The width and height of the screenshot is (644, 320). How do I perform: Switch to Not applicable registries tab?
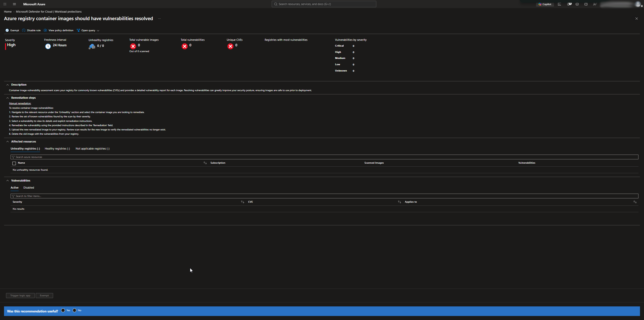(x=93, y=149)
